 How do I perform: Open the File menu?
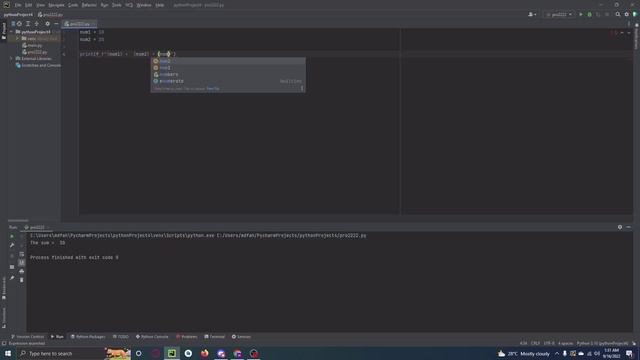click(x=18, y=5)
